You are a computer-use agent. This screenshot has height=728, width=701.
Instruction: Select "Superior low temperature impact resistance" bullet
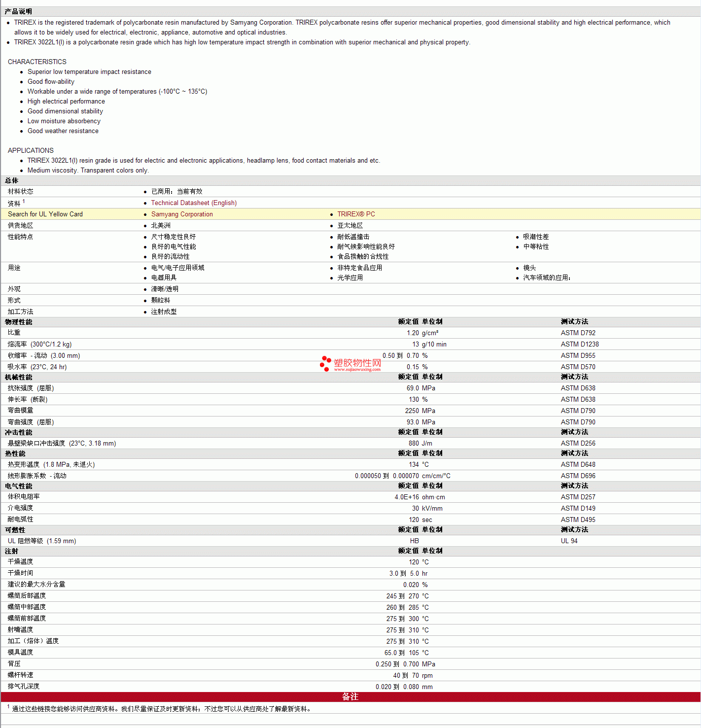click(x=89, y=72)
